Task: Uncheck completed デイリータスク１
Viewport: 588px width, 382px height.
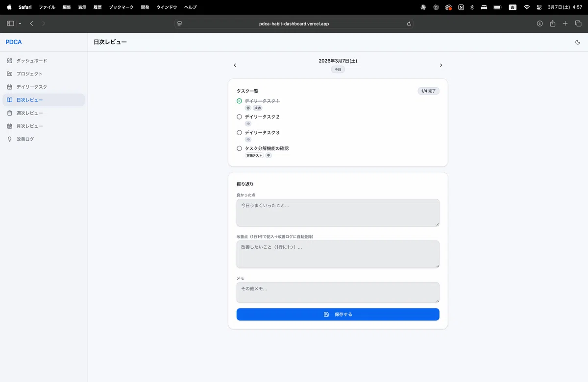Action: [x=239, y=101]
